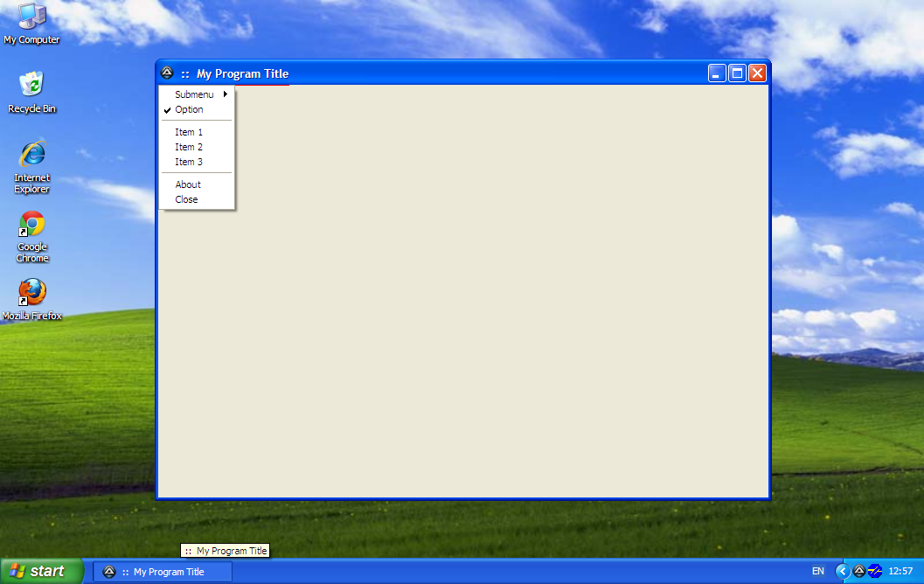
Task: Show hidden tray icons with the chevron
Action: pos(843,571)
